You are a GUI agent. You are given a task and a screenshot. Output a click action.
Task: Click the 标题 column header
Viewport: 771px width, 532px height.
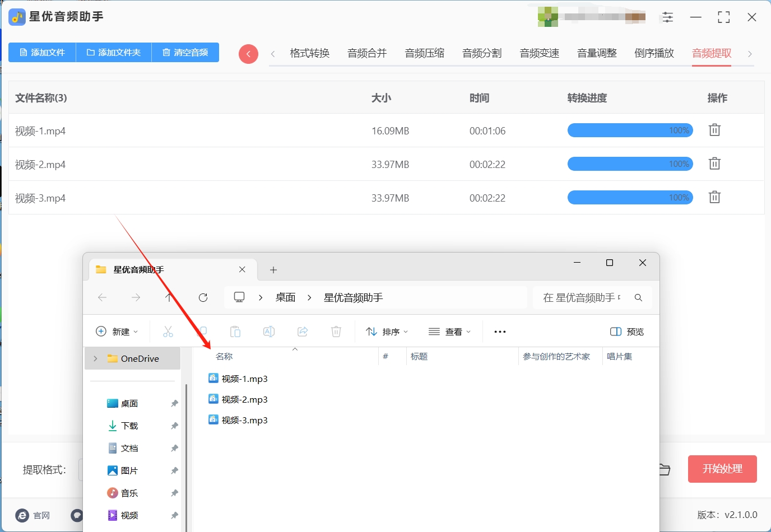419,356
